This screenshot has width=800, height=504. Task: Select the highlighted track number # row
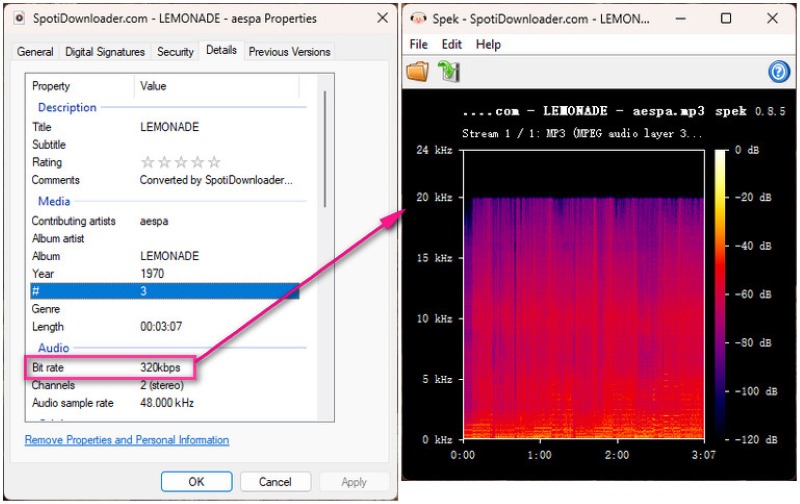(x=164, y=291)
